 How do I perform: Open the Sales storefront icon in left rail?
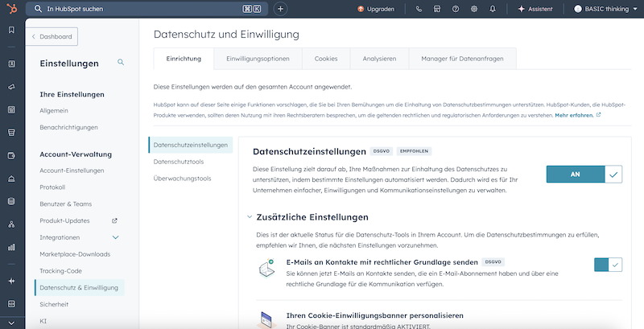point(11,133)
